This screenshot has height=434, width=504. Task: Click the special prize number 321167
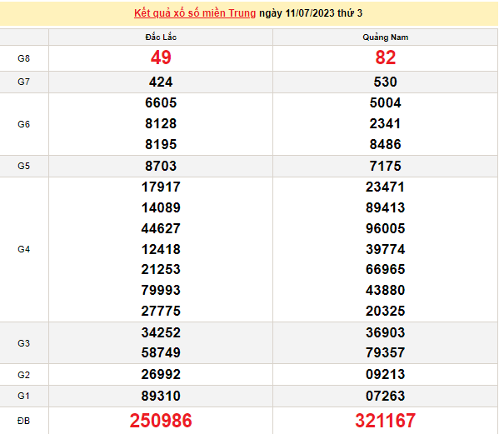tap(385, 421)
